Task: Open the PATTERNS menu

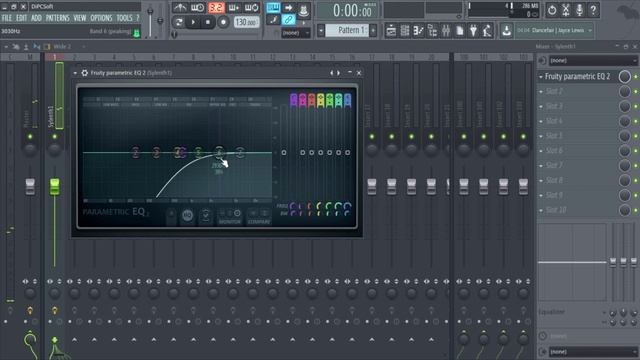Action: (58, 18)
